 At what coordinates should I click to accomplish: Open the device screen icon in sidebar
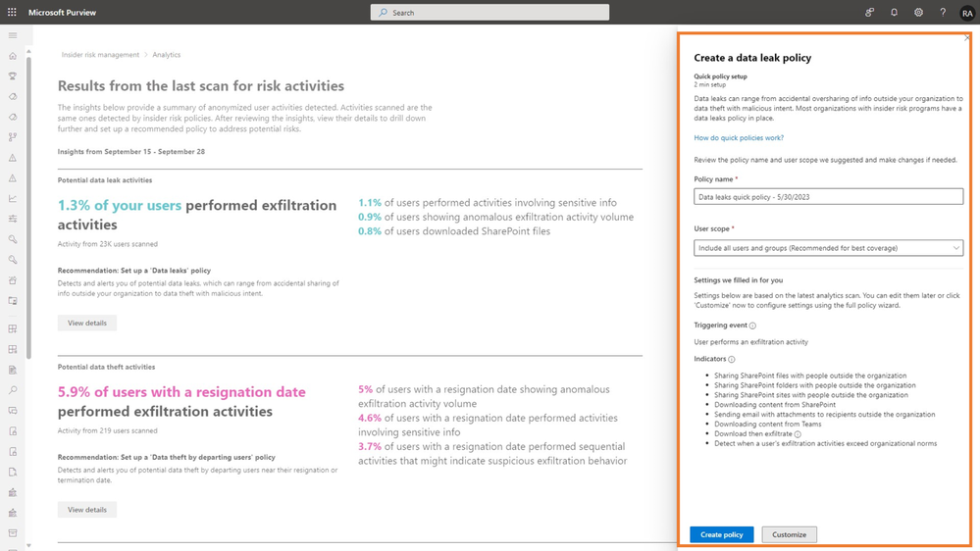click(13, 300)
